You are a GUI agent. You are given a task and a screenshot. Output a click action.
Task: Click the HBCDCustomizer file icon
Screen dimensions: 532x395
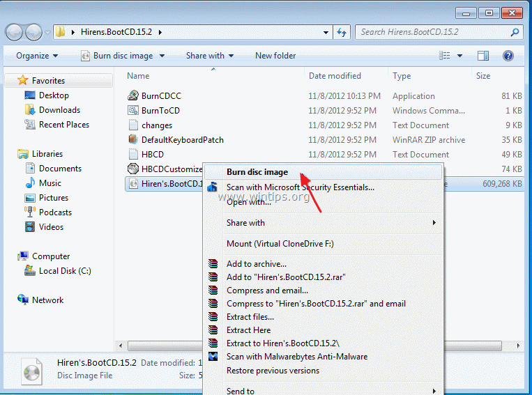coord(133,169)
